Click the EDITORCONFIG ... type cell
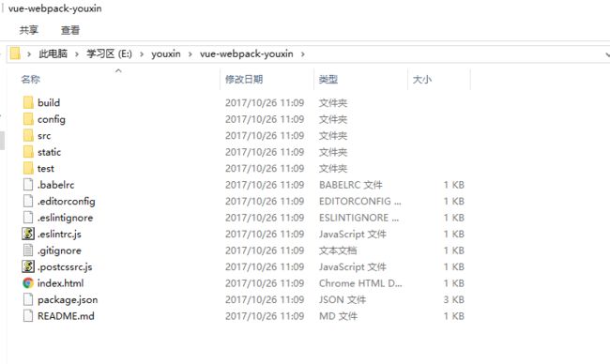This screenshot has width=610, height=364. point(359,201)
